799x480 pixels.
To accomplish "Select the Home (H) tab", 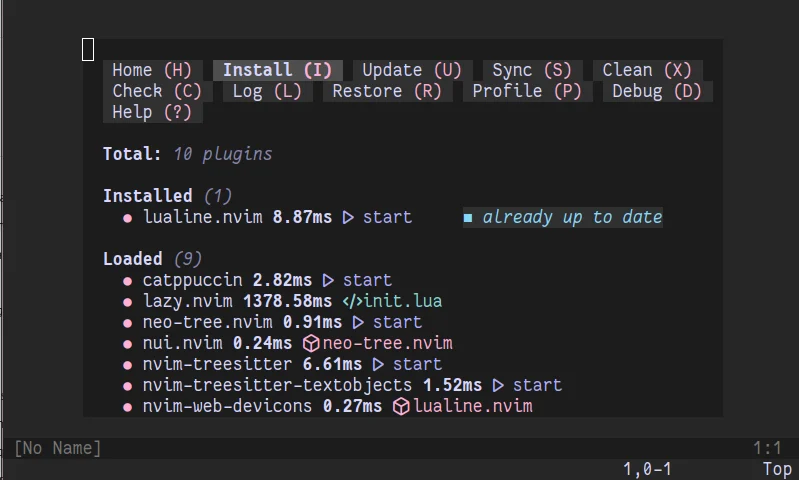I will click(x=152, y=70).
